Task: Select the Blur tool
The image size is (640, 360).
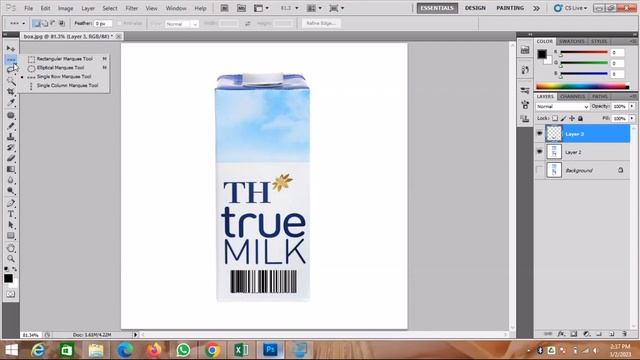Action: coord(11,180)
